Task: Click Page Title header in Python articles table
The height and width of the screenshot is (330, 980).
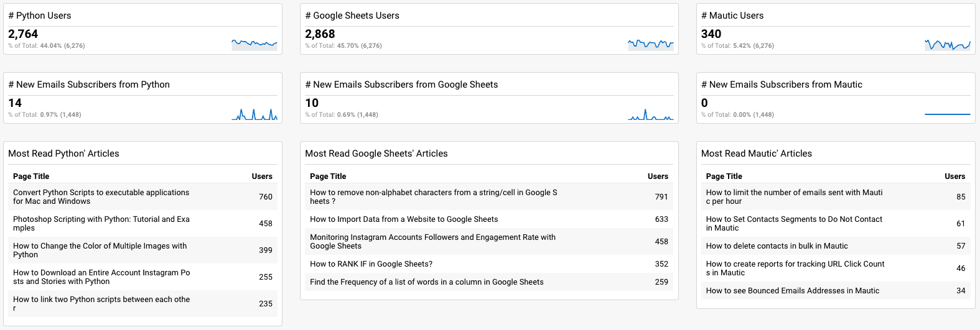Action: (31, 176)
